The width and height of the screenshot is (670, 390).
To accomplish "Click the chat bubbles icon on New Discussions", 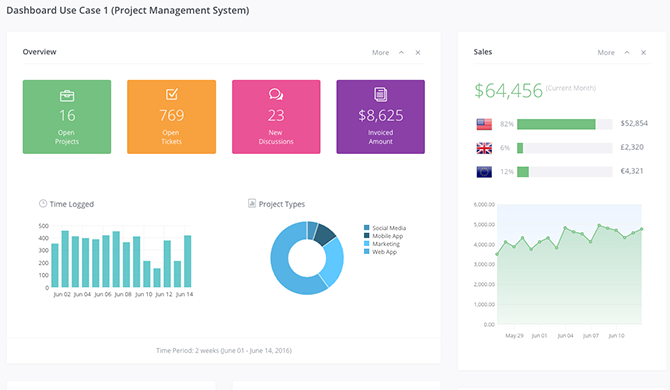I will [x=276, y=94].
